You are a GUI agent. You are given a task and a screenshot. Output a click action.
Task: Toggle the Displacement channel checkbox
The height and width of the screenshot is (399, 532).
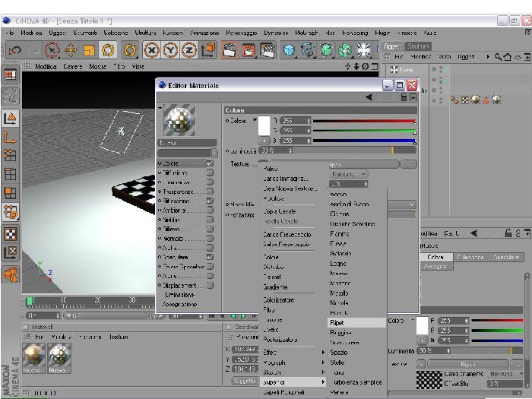tap(210, 285)
